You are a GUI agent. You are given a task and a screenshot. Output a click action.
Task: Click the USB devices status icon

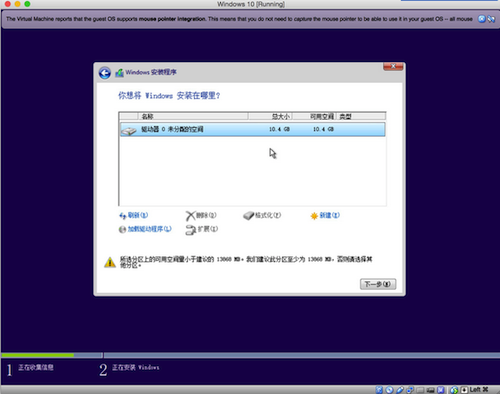click(x=400, y=389)
